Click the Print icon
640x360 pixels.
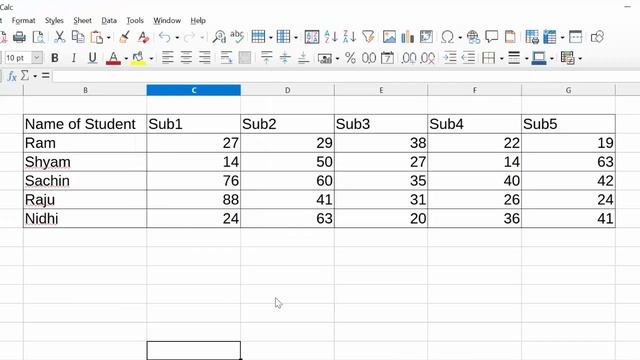coord(19,37)
